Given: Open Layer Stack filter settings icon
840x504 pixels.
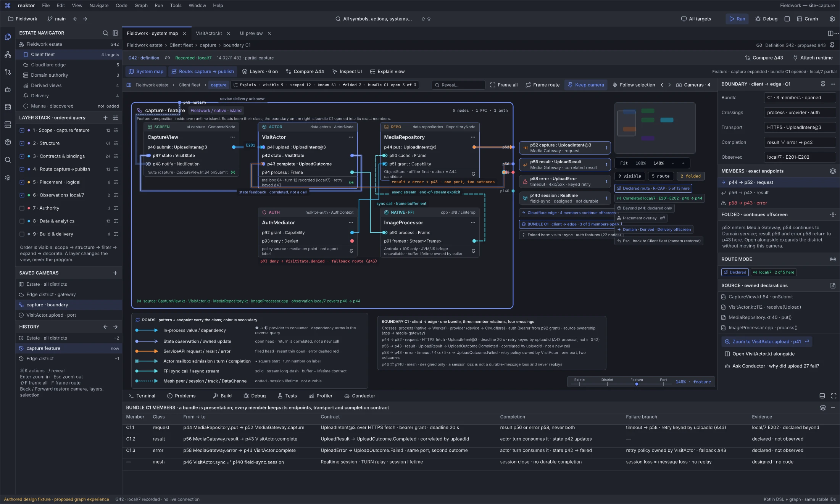Looking at the screenshot, I should [x=115, y=118].
